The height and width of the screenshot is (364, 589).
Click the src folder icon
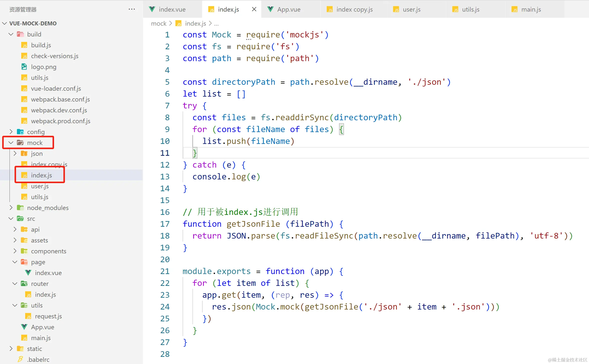pos(20,219)
